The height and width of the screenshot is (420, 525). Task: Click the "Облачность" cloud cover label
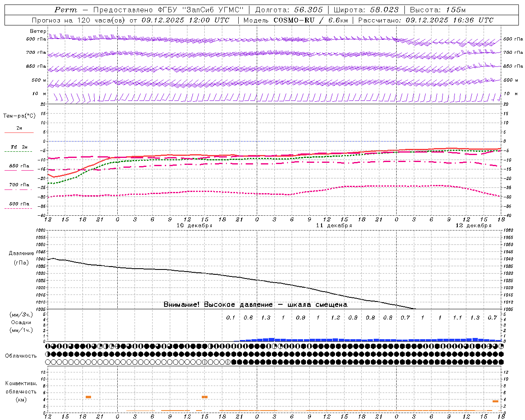pyautogui.click(x=21, y=356)
